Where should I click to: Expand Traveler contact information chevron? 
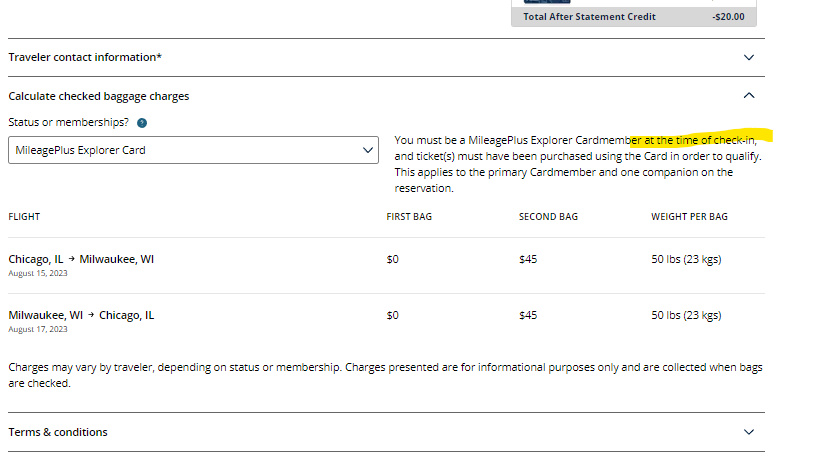(749, 58)
